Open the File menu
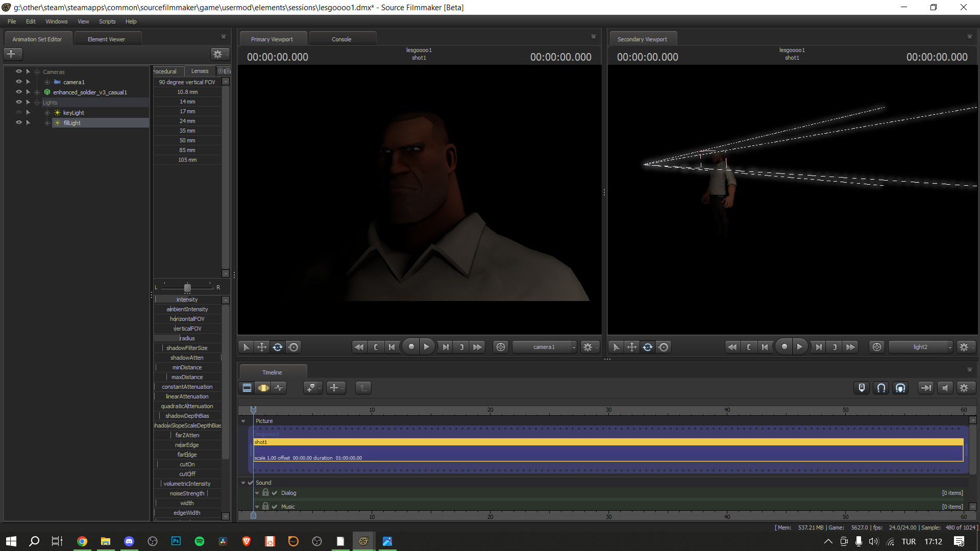 pos(12,21)
